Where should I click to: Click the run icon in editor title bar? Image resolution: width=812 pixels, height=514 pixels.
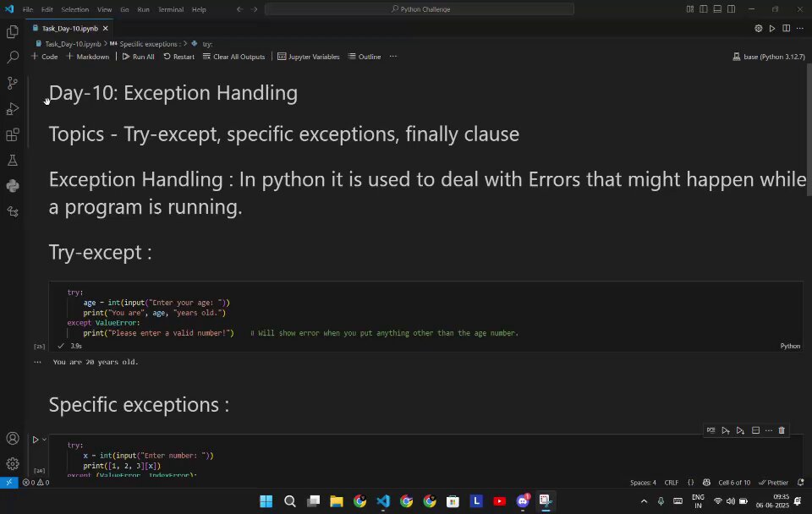772,29
